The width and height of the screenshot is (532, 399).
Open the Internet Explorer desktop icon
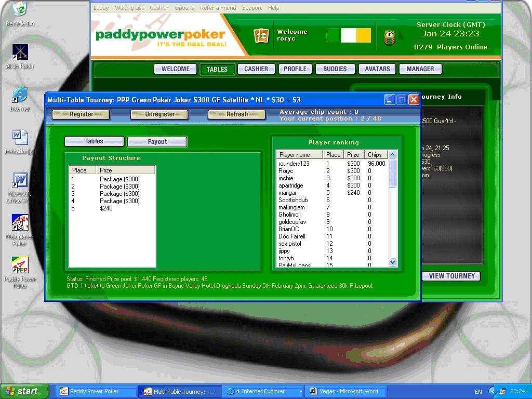click(20, 98)
